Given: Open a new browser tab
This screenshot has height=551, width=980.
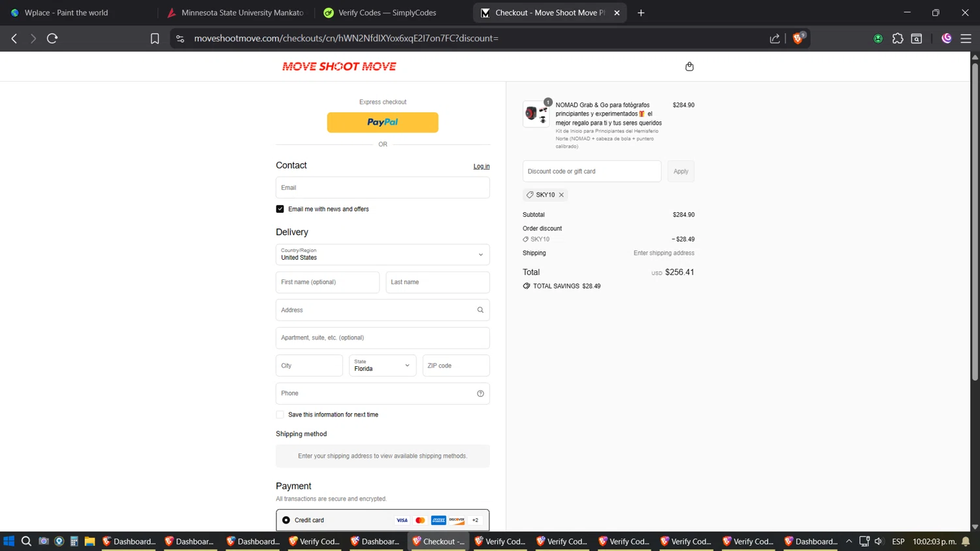Looking at the screenshot, I should tap(641, 12).
